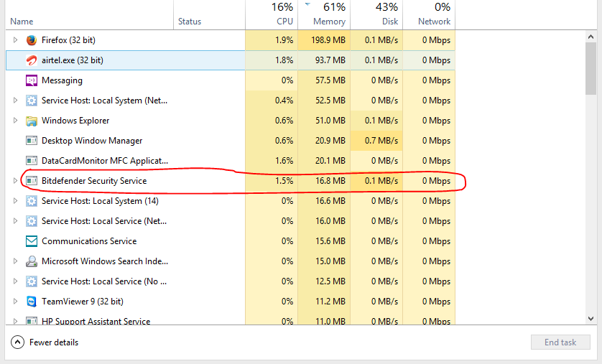Expand the Firefox (32 bit) process group
Image resolution: width=602 pixels, height=364 pixels.
pyautogui.click(x=15, y=40)
